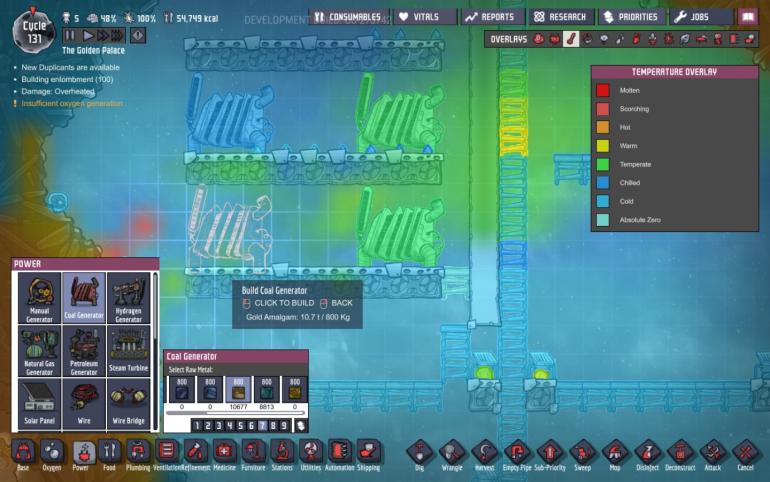
Task: Open the Reports menu
Action: point(492,17)
